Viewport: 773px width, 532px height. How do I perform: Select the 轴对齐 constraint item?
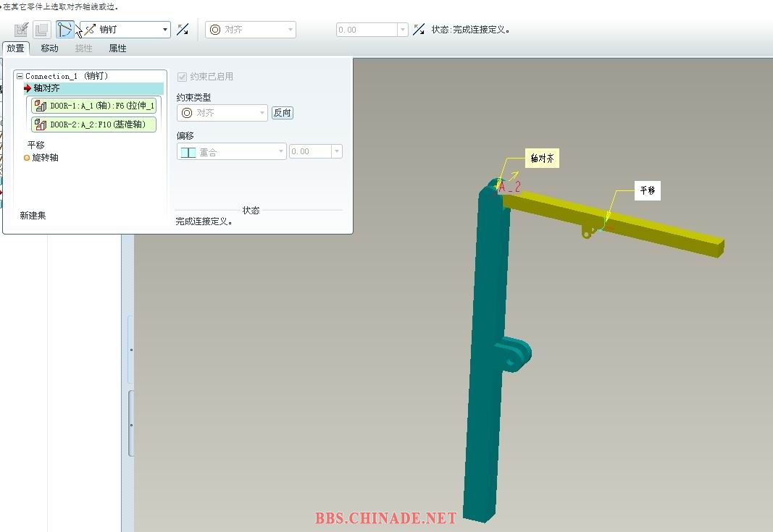click(46, 88)
